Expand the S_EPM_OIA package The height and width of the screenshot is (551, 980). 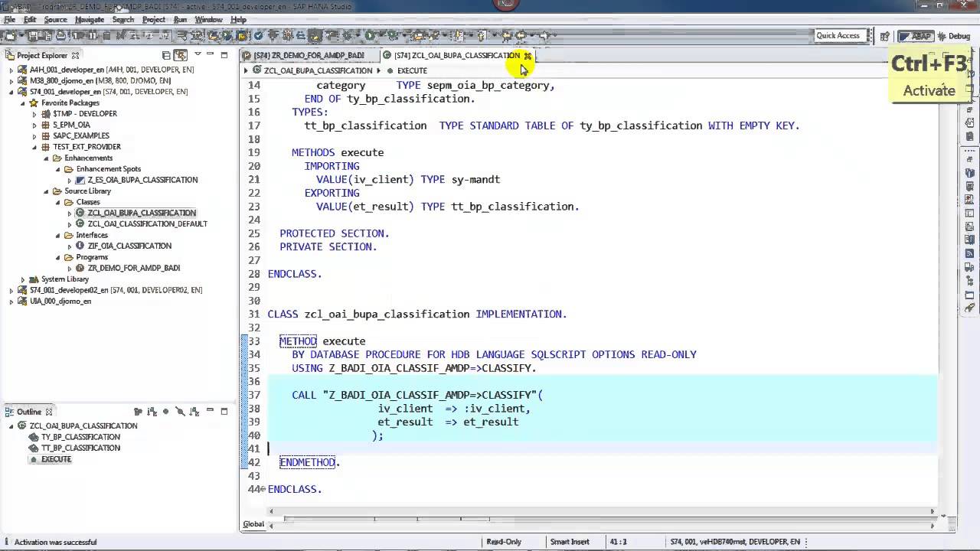click(x=34, y=125)
